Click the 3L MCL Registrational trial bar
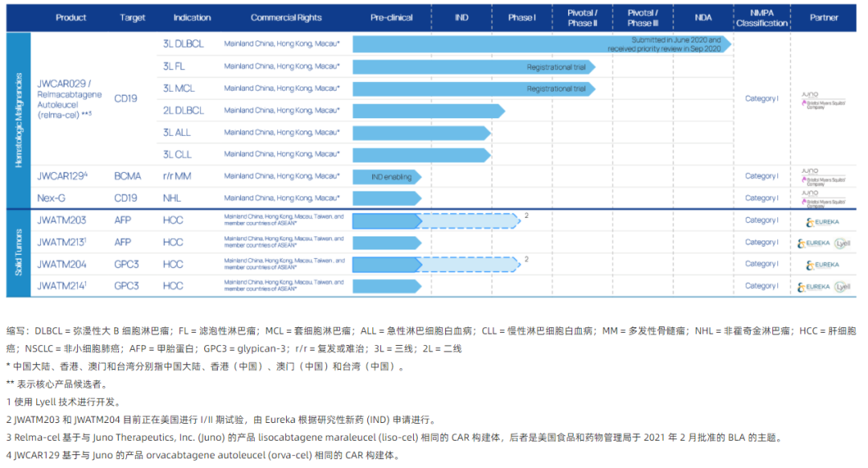This screenshot has width=868, height=468. (x=474, y=88)
